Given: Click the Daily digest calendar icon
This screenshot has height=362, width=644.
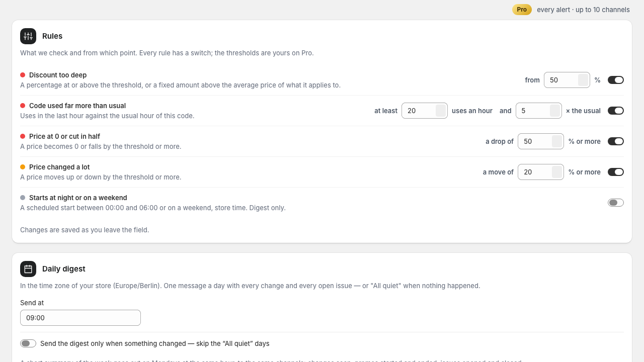Looking at the screenshot, I should coord(28,269).
